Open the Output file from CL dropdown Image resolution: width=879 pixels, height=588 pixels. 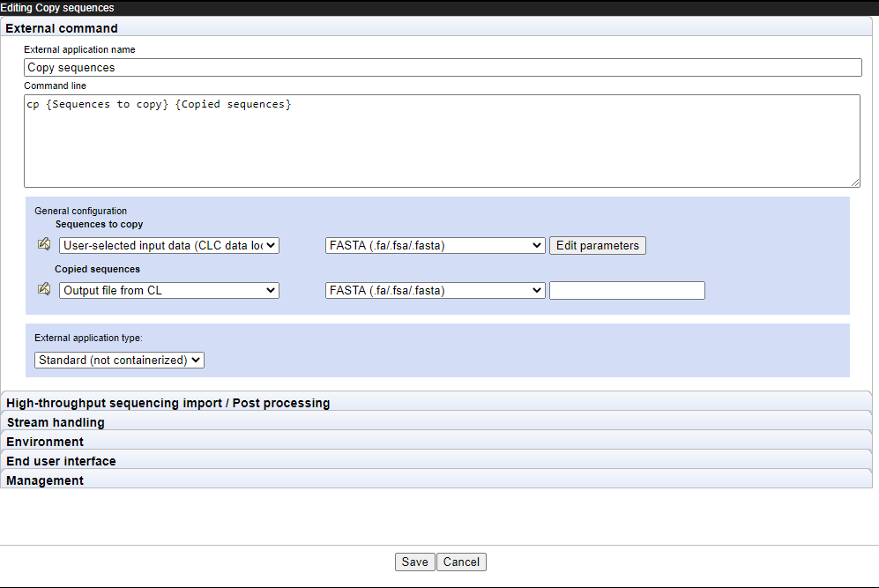[168, 290]
